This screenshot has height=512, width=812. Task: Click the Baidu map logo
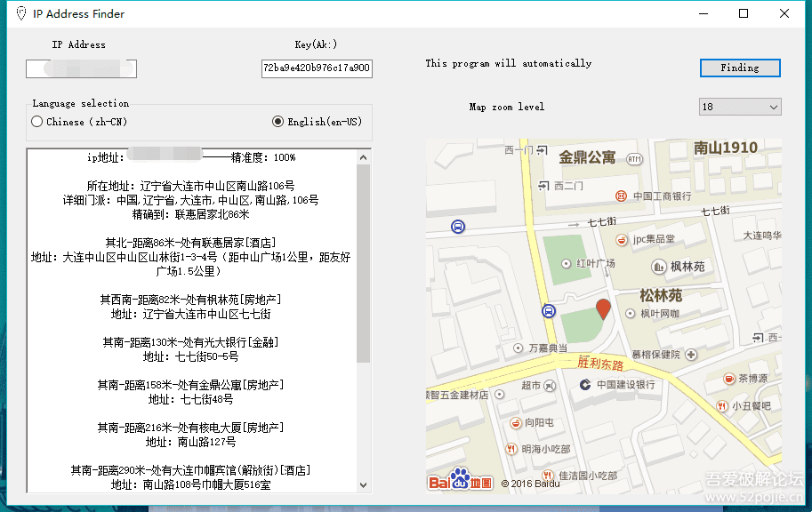click(x=461, y=480)
